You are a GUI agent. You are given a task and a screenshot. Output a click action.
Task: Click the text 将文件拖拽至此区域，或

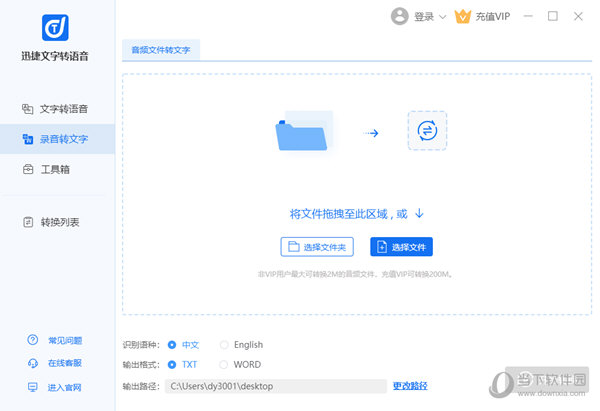[x=348, y=214]
